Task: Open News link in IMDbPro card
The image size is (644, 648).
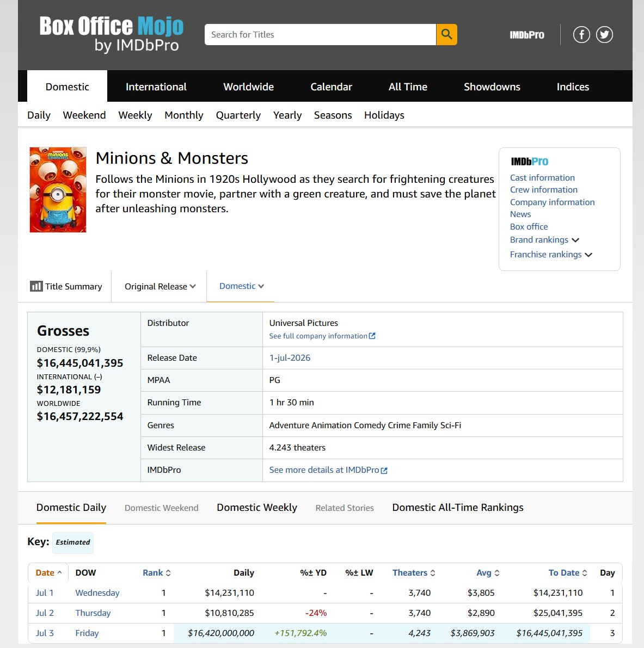Action: coord(520,214)
